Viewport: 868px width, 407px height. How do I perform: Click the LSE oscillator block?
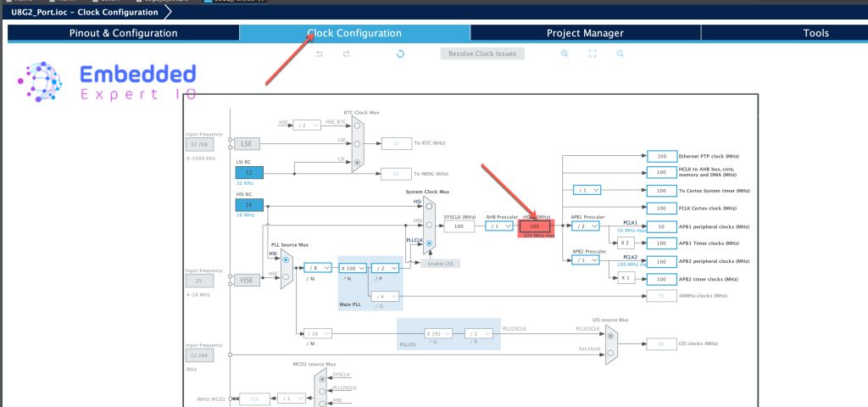pos(247,143)
